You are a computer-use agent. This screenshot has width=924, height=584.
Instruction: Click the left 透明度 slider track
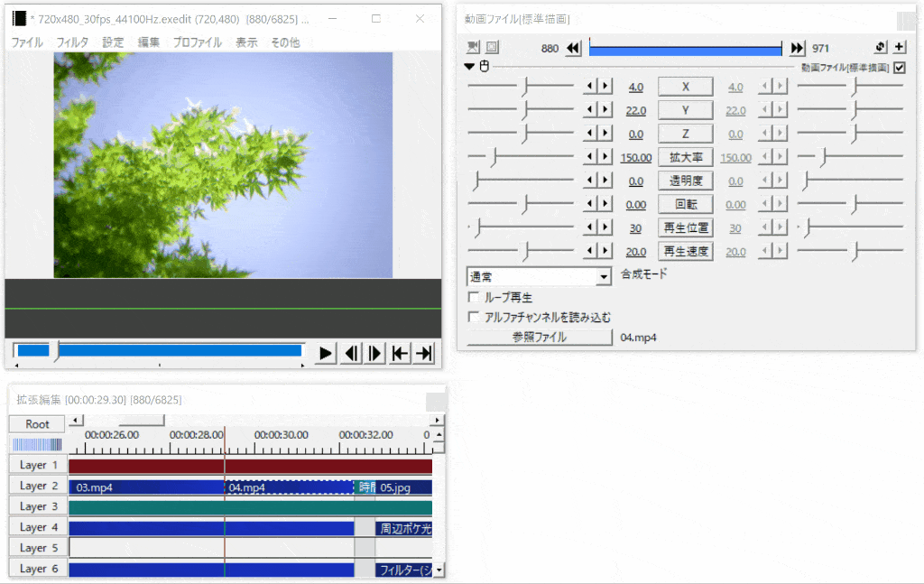pyautogui.click(x=521, y=181)
